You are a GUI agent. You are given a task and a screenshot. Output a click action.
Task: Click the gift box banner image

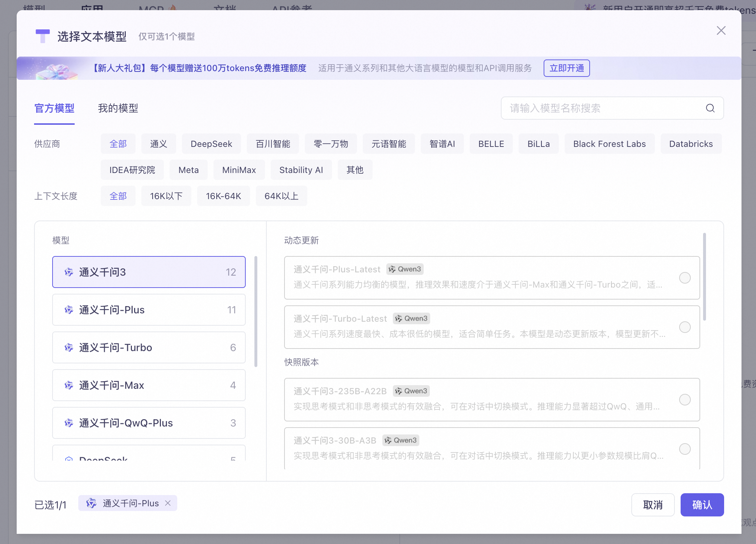[56, 71]
